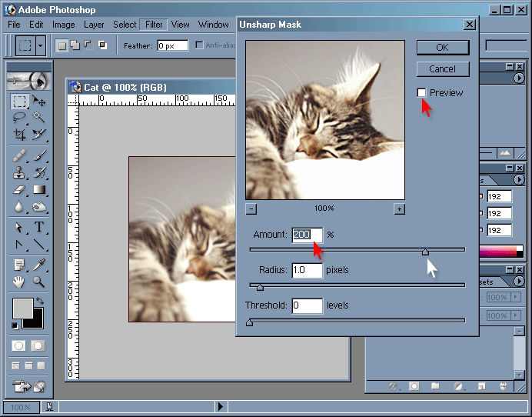The width and height of the screenshot is (532, 417).
Task: Choose Full Screen Mode button
Action: (x=41, y=365)
